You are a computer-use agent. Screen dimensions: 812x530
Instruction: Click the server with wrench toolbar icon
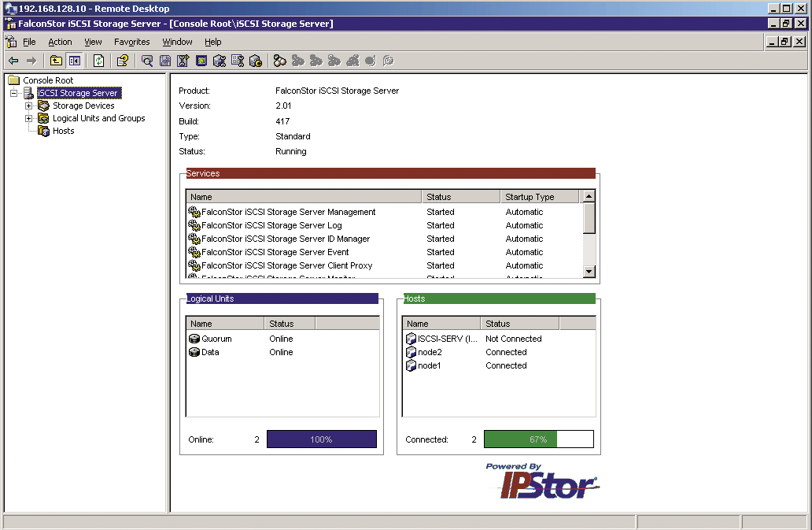(220, 61)
